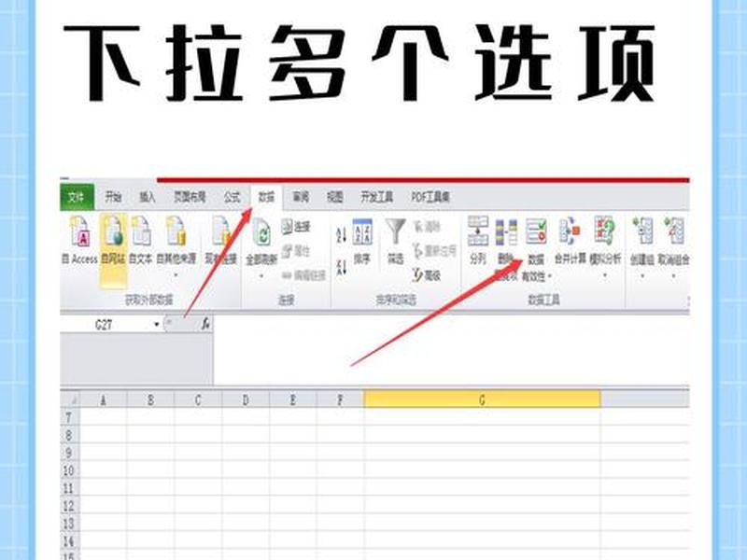Expand the 全部刷新 dropdown arrow
This screenshot has height=560, width=747.
pos(261,275)
